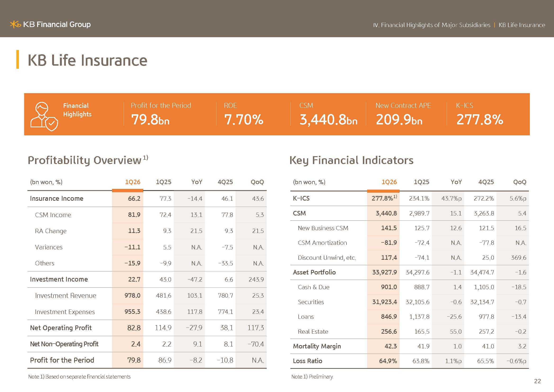This screenshot has height=392, width=554.
Task: Click the K-ICS 277.8% banner value
Action: point(480,119)
